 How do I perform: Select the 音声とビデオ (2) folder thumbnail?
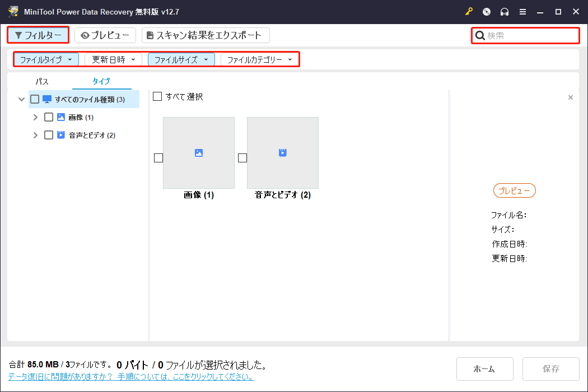[x=282, y=152]
